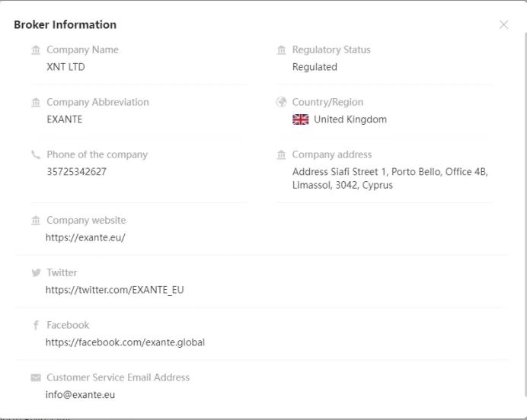Click the Twitter bird icon
527x420 pixels.
(x=36, y=272)
